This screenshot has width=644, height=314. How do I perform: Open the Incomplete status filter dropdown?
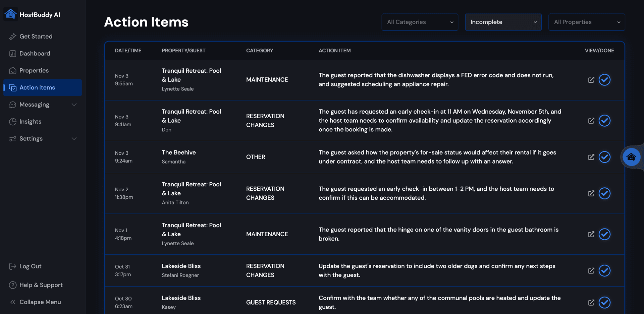[x=503, y=22]
